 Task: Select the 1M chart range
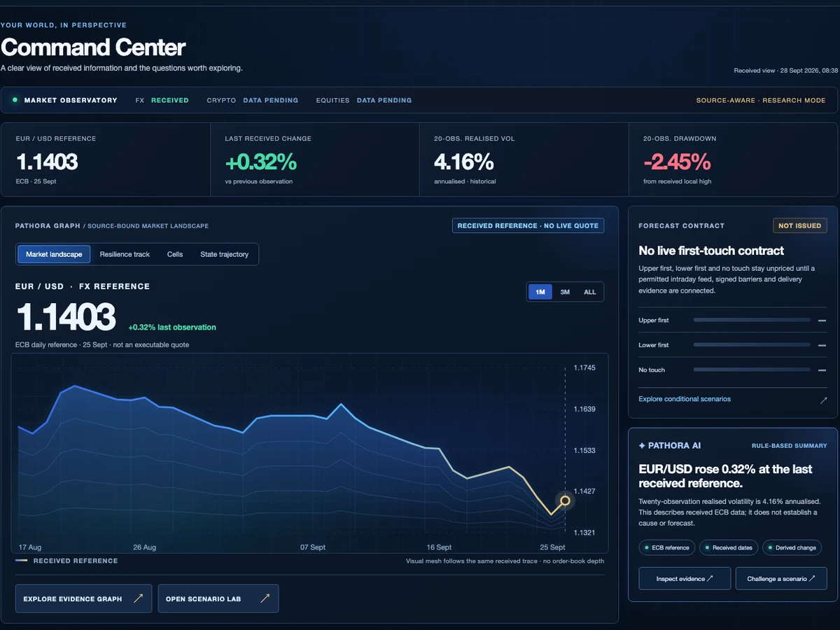[540, 292]
